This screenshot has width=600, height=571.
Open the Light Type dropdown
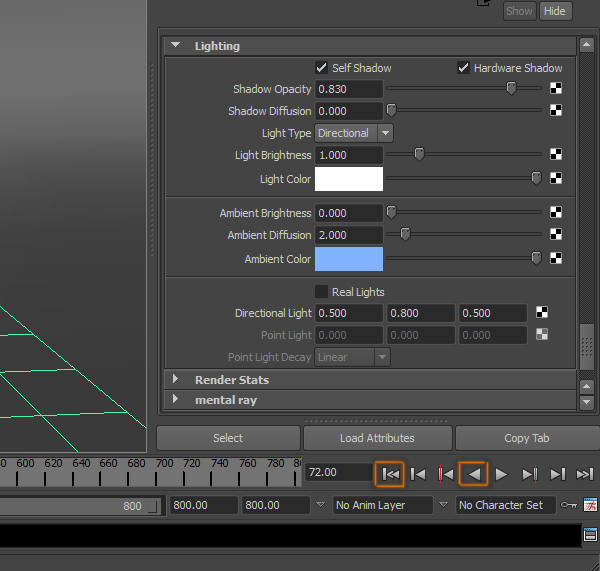[354, 133]
